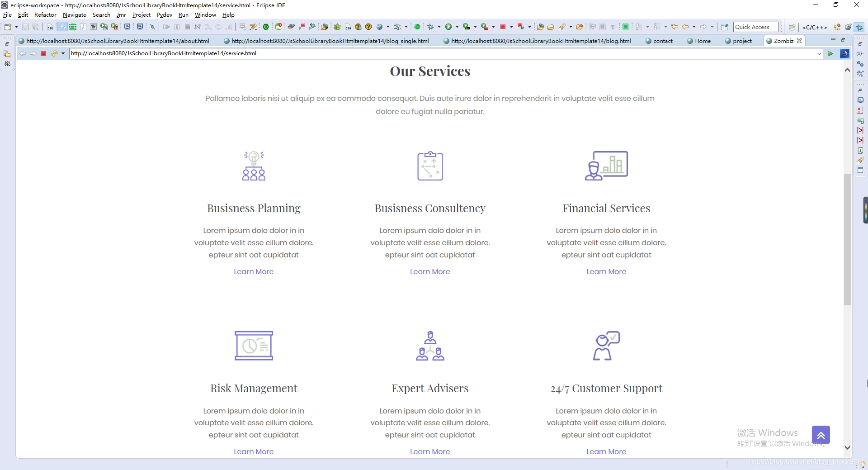
Task: Click the Debug bug toolbar icon
Action: tap(431, 27)
